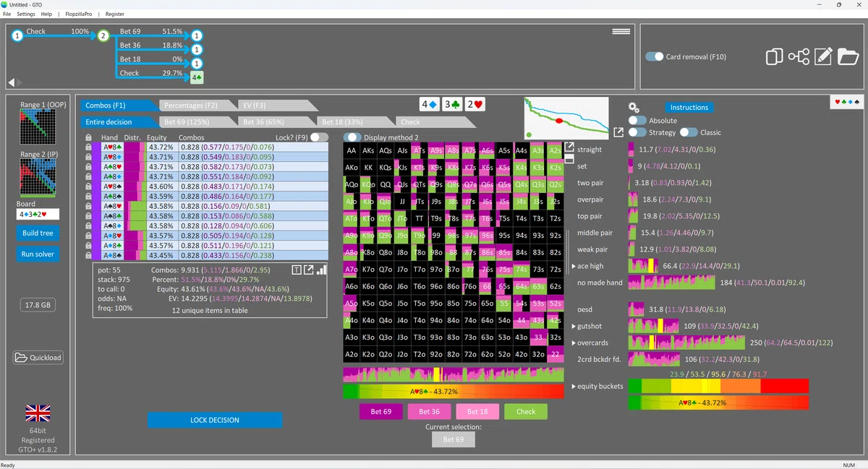Image resolution: width=868 pixels, height=469 pixels.
Task: Click the Run solver button
Action: click(x=38, y=254)
